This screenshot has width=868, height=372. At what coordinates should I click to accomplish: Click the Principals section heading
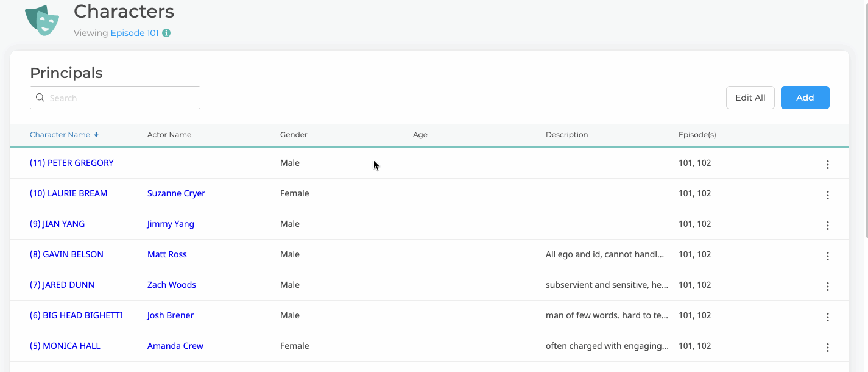[66, 73]
